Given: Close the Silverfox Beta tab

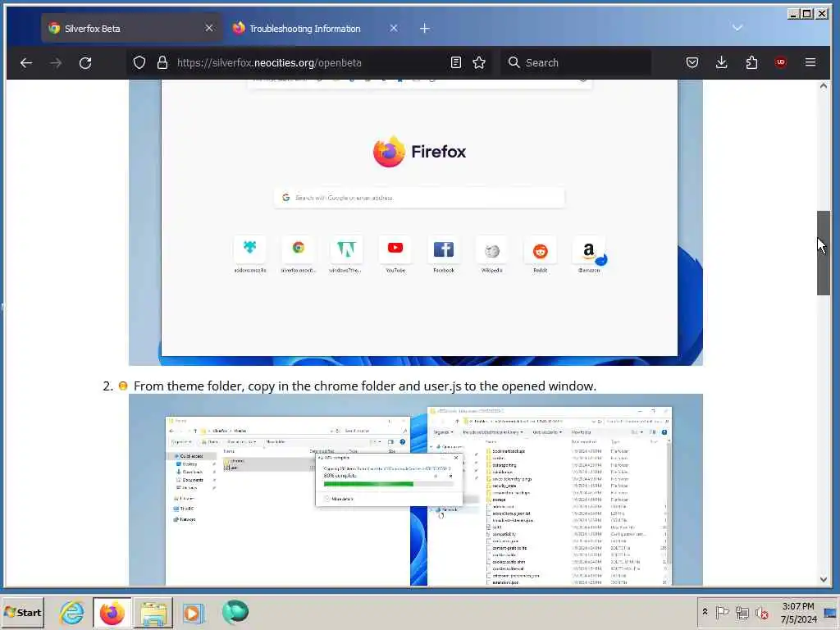Looking at the screenshot, I should point(209,28).
